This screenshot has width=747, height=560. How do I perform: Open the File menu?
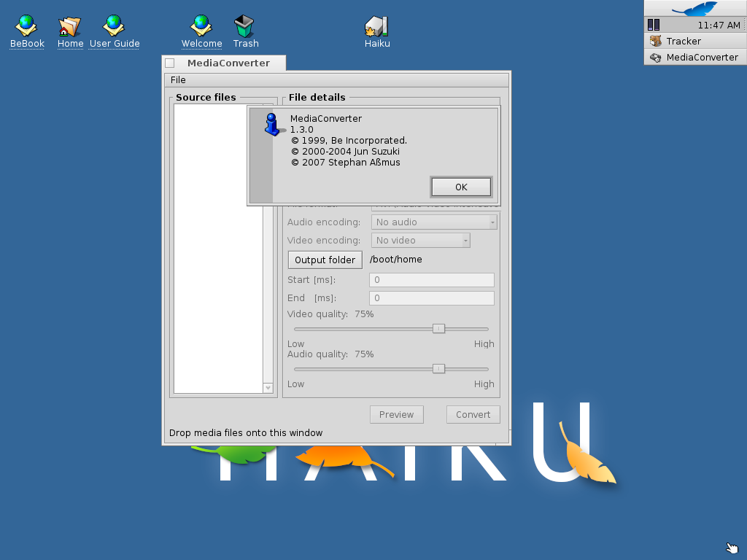click(178, 80)
